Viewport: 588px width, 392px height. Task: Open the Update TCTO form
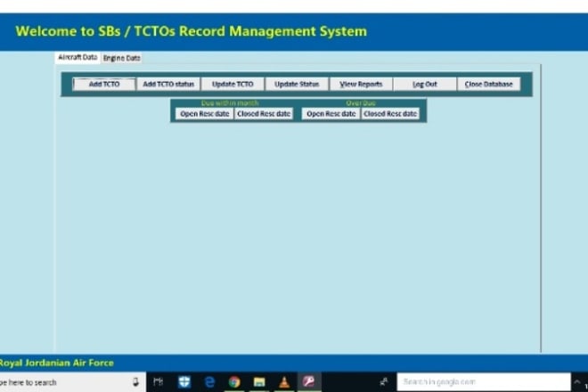(x=233, y=85)
